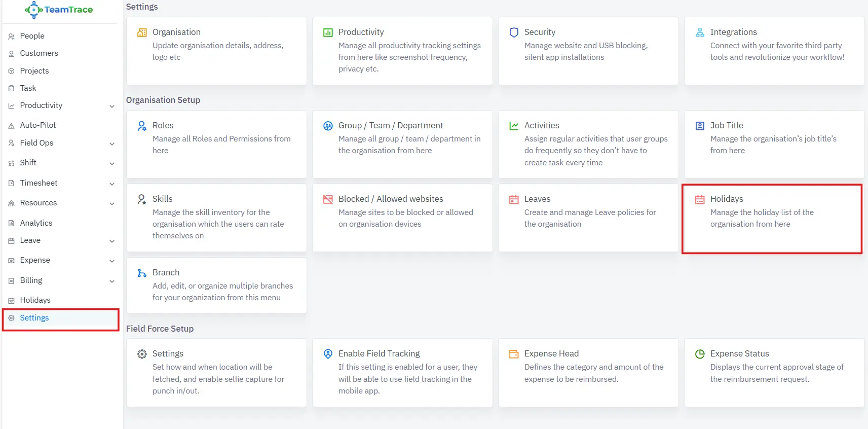Click the Blocked websites icon
Image resolution: width=868 pixels, height=429 pixels.
tap(328, 199)
